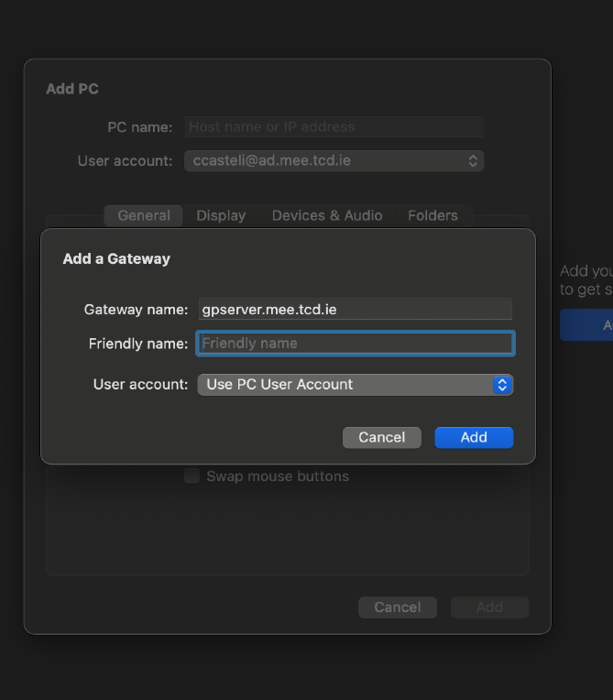613x700 pixels.
Task: Select the Devices & Audio tab
Action: pyautogui.click(x=327, y=215)
